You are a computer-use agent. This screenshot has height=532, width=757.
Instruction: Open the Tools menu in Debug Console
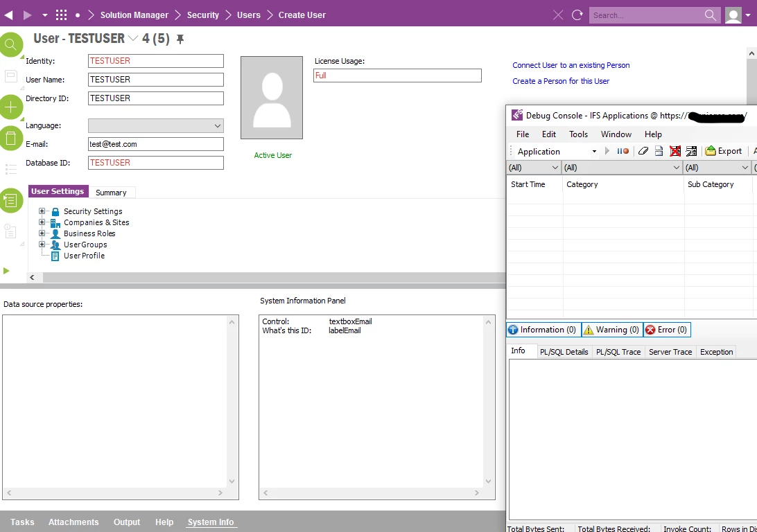(578, 134)
